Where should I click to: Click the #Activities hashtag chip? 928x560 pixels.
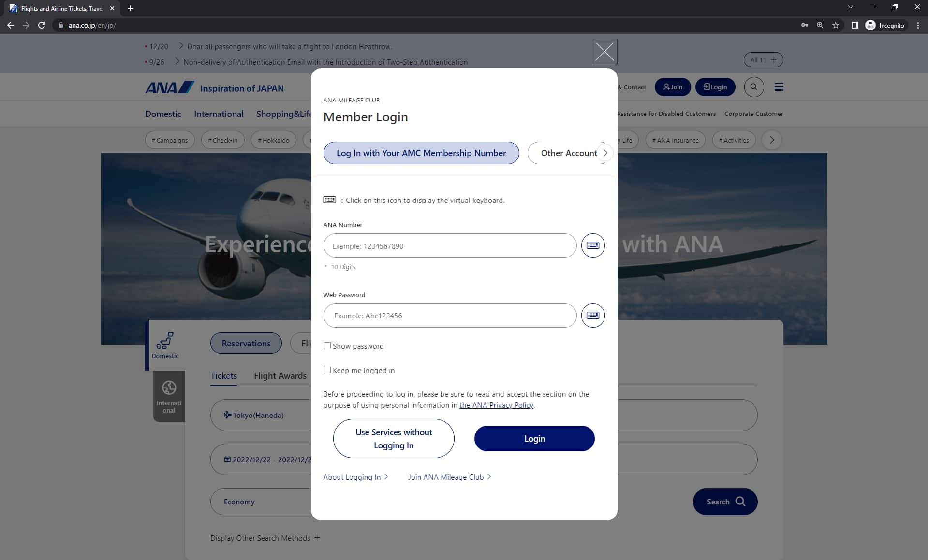734,140
